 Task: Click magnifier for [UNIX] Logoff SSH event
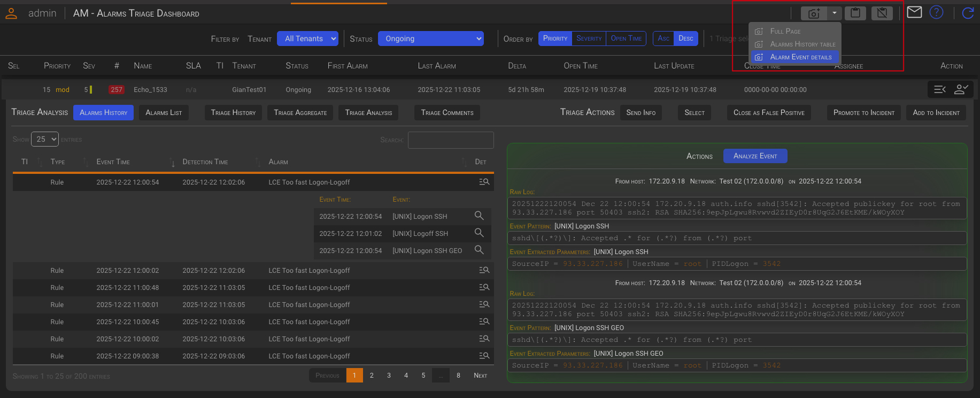click(479, 233)
